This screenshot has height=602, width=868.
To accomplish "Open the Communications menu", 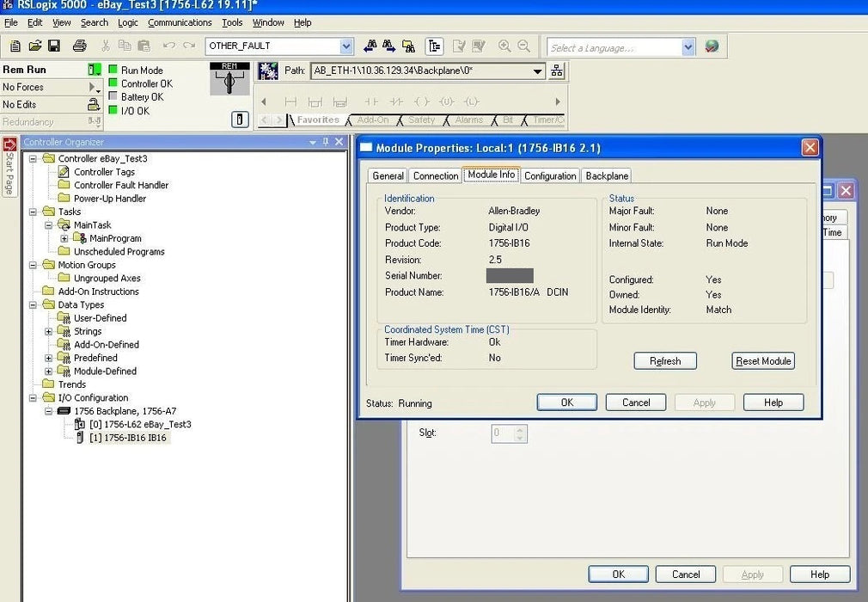I will tap(180, 22).
